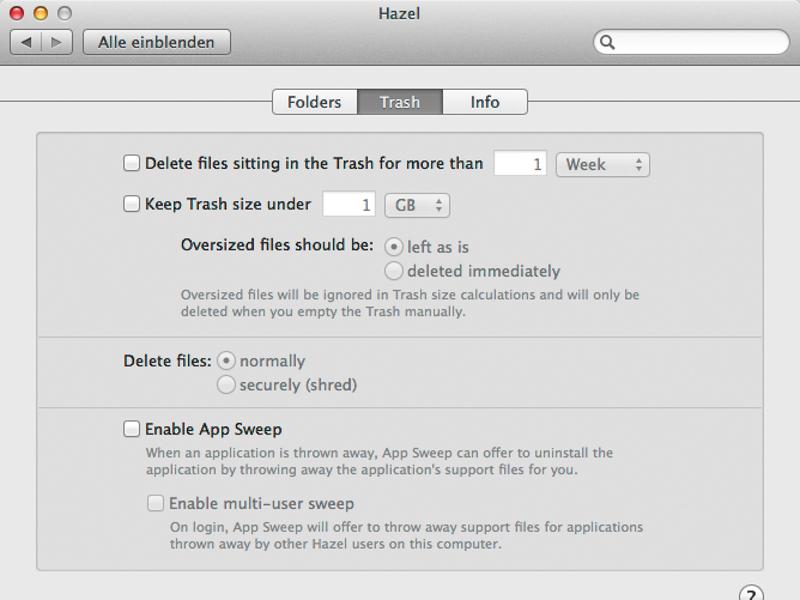800x600 pixels.
Task: Go back with the left arrow button
Action: point(26,42)
